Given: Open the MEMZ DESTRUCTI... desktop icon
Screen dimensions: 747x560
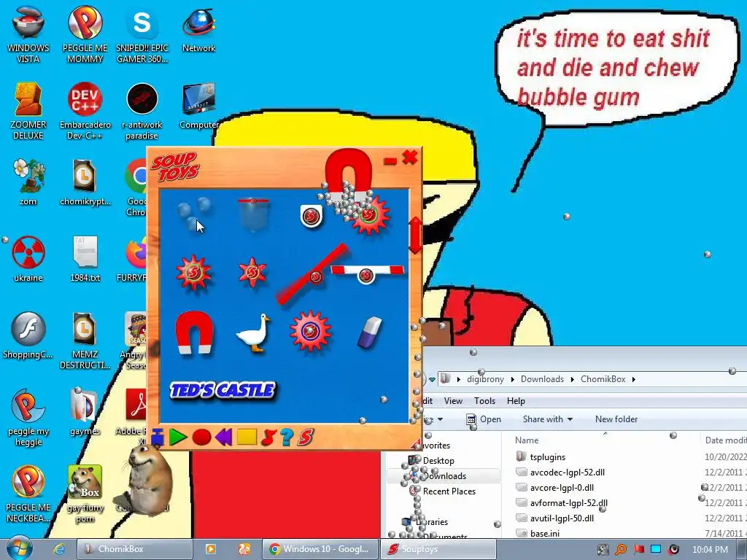Looking at the screenshot, I should [85, 341].
